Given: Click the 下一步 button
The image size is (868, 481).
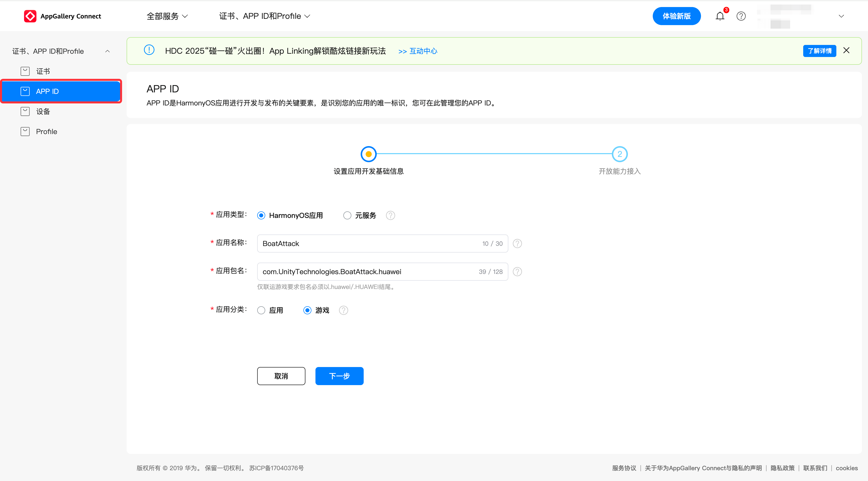Looking at the screenshot, I should pos(339,376).
